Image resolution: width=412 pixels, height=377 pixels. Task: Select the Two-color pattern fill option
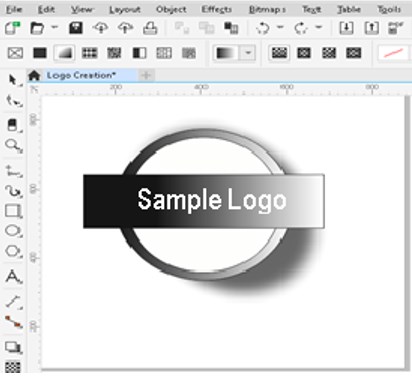[x=139, y=53]
